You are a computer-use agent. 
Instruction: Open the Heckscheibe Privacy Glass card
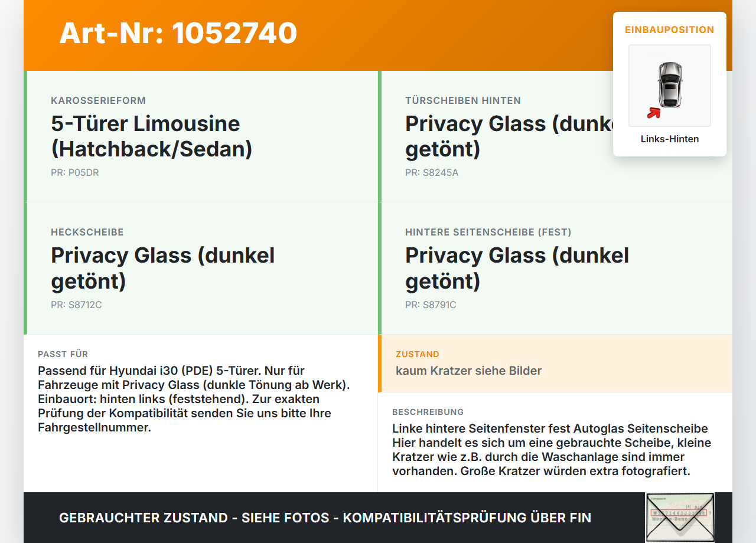tap(201, 269)
